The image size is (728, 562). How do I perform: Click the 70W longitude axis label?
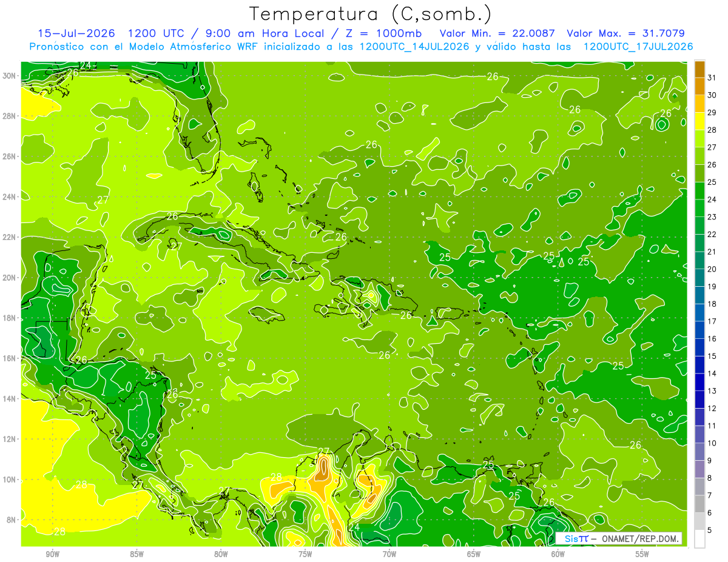389,554
